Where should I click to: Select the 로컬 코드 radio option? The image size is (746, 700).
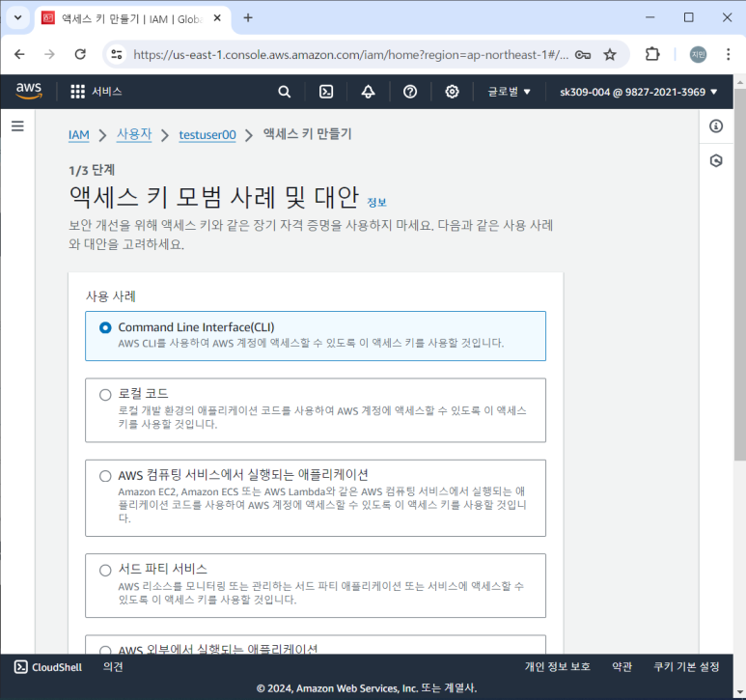(105, 395)
